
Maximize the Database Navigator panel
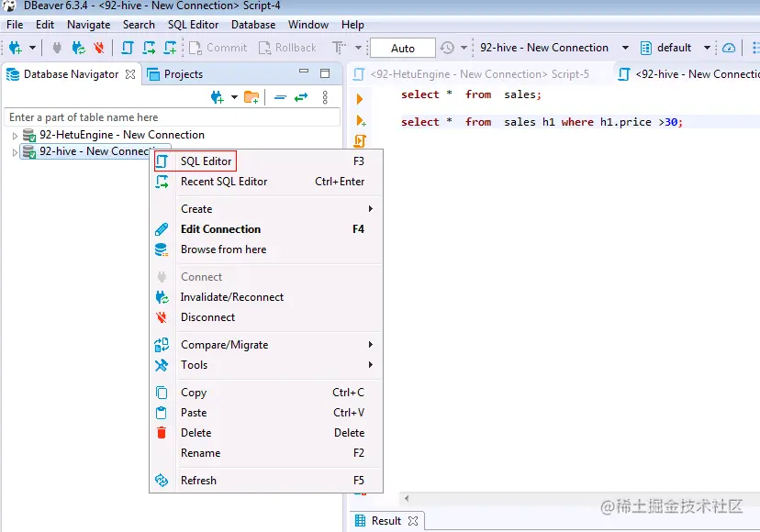(325, 73)
